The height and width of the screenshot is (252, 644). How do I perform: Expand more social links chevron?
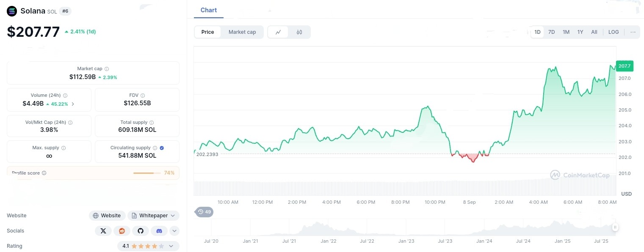click(174, 231)
